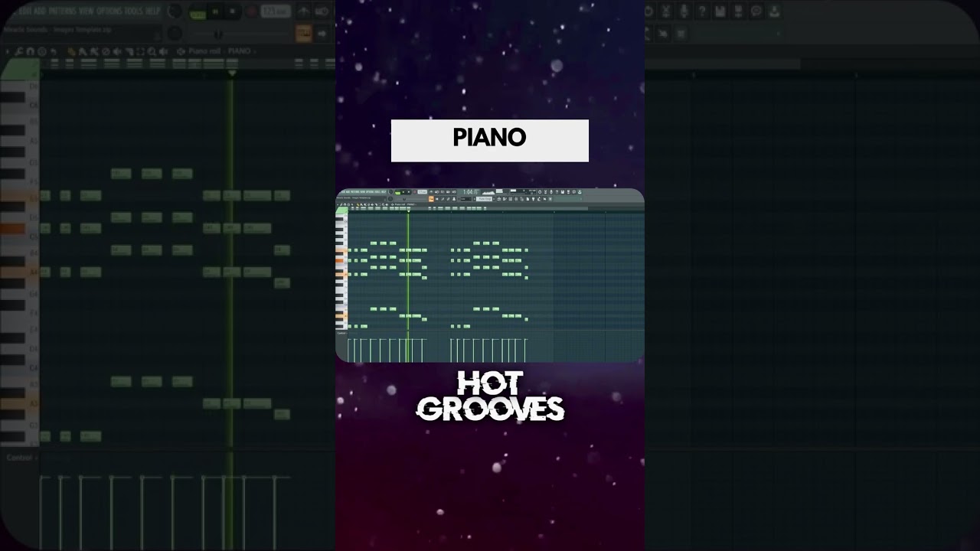The height and width of the screenshot is (551, 980).
Task: Open the ADD menu in background FL Studio
Action: pos(41,11)
